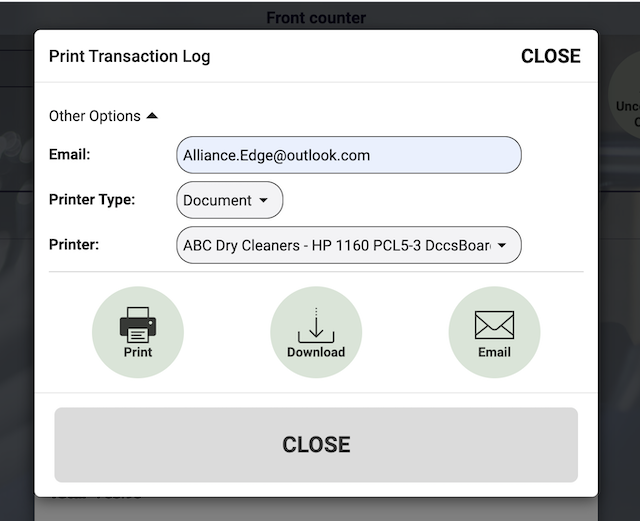The width and height of the screenshot is (640, 521).
Task: Click the Print Transaction Log dialog title
Action: click(x=130, y=56)
